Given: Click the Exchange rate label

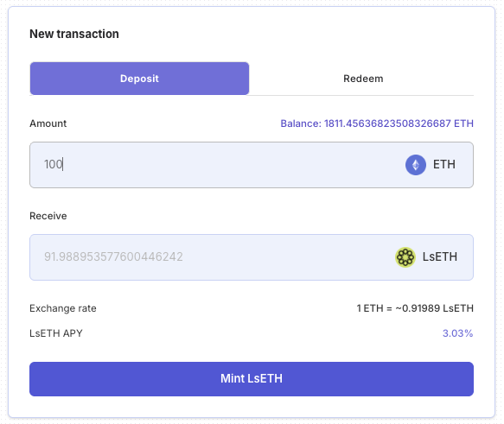Looking at the screenshot, I should pos(63,308).
